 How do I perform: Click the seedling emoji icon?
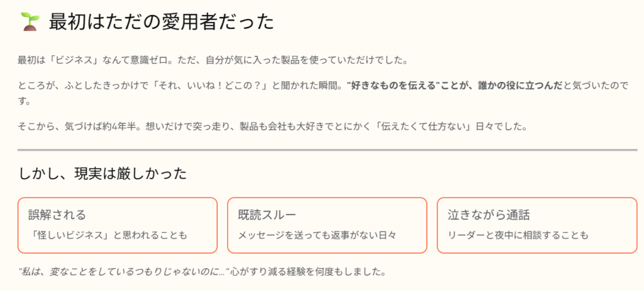(x=30, y=22)
